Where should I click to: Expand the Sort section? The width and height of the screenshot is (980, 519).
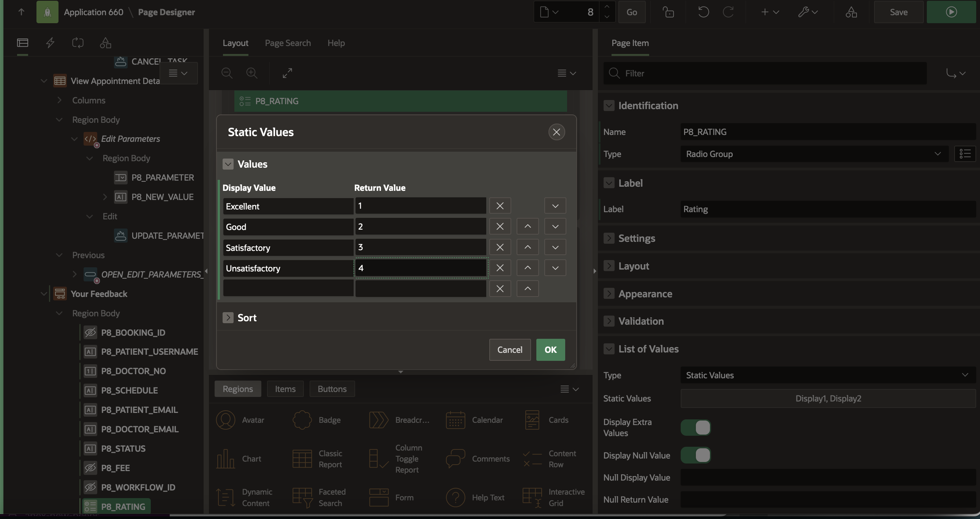coord(228,317)
